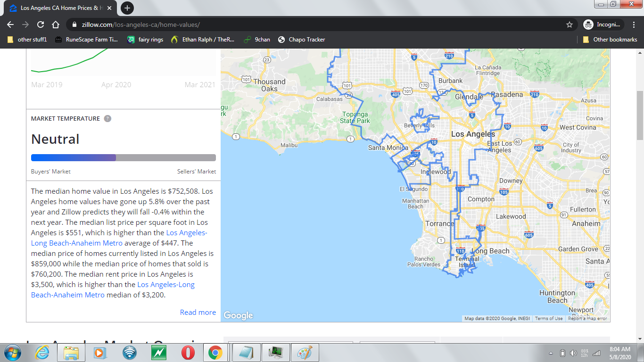This screenshot has height=362, width=644.
Task: Click the Manhattan Beach map label
Action: click(415, 204)
